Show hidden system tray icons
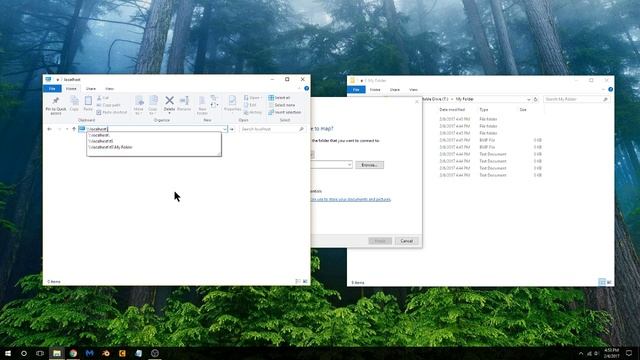 pyautogui.click(x=581, y=353)
